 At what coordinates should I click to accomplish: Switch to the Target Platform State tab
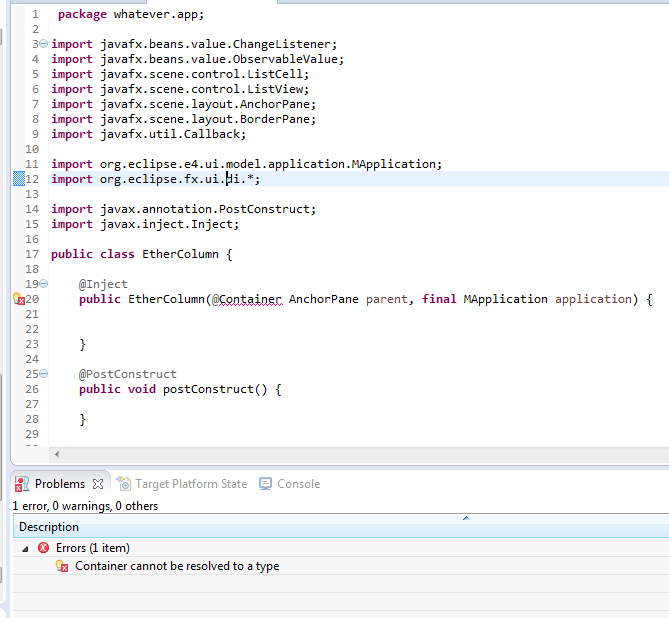point(182,484)
